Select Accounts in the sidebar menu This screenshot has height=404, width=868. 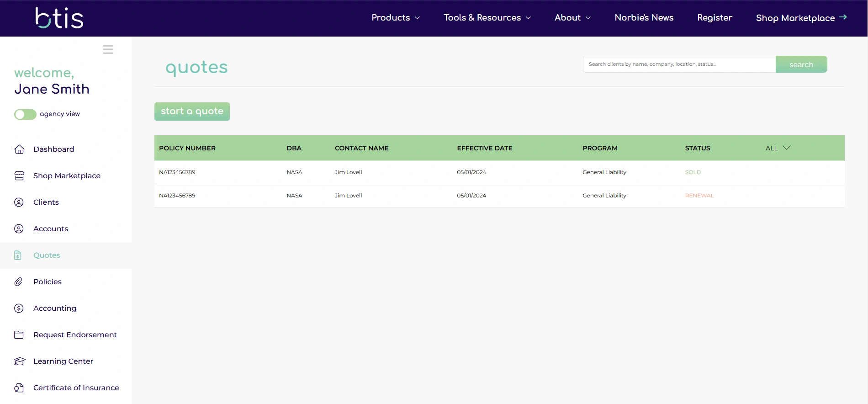tap(51, 229)
